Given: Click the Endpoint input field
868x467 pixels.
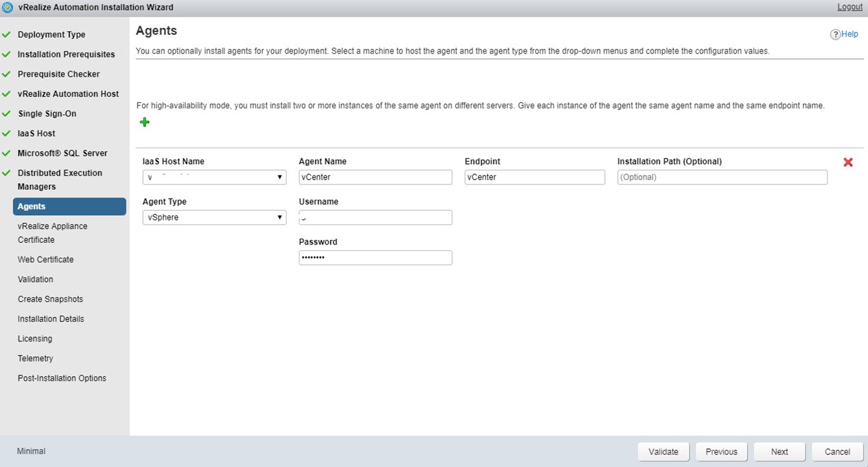Looking at the screenshot, I should (x=534, y=177).
